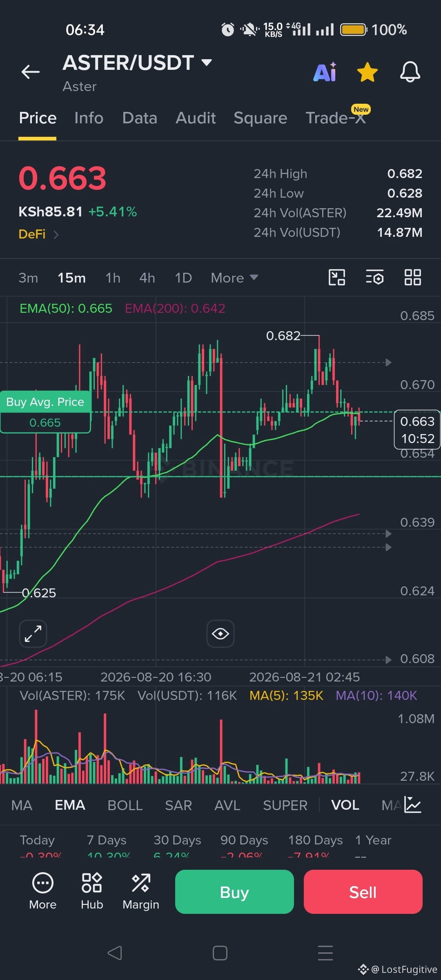View the 7 Days performance

click(x=108, y=846)
